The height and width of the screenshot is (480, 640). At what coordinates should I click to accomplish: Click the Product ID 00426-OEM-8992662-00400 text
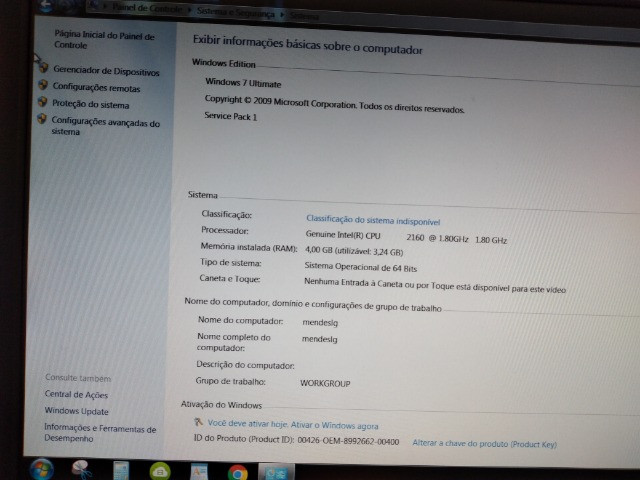tap(348, 441)
